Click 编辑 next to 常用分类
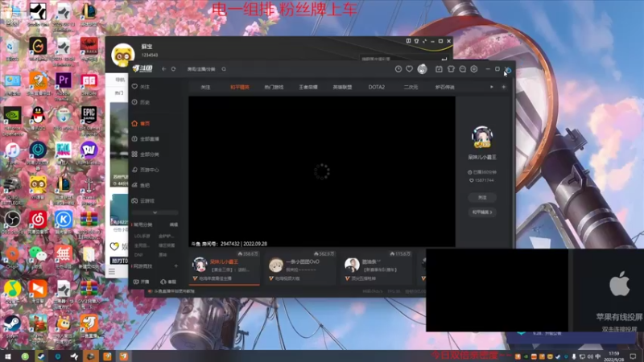This screenshot has height=362, width=644. pyautogui.click(x=174, y=224)
